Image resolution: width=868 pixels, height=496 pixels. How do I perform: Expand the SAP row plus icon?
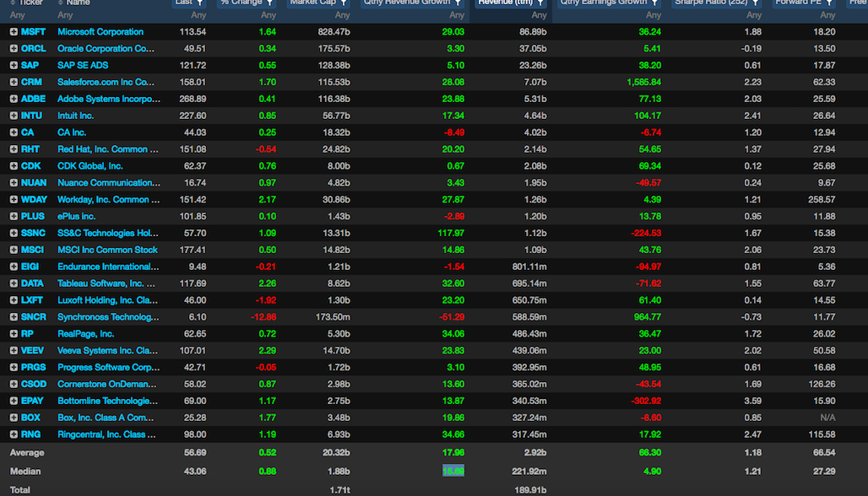pyautogui.click(x=14, y=65)
